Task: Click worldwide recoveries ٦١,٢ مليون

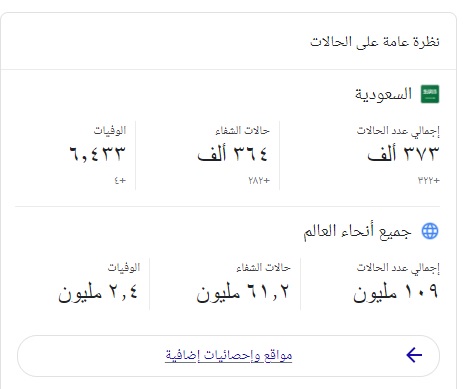Action: [242, 292]
